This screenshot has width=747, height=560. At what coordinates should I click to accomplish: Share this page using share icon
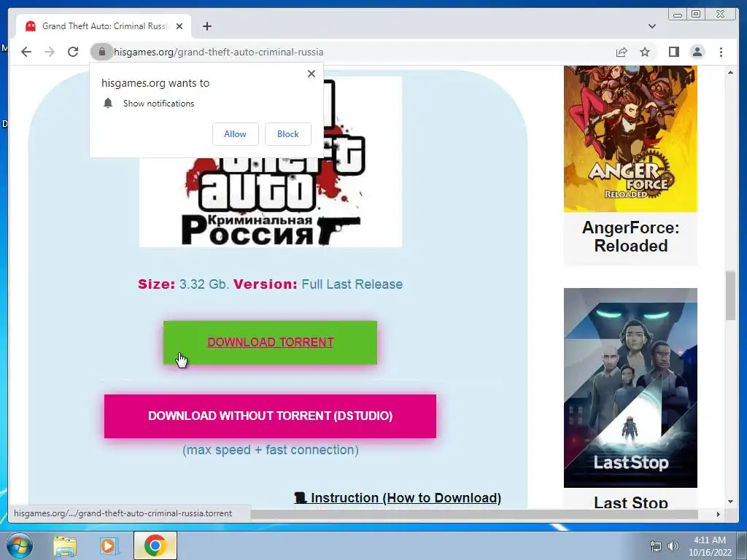(x=622, y=52)
